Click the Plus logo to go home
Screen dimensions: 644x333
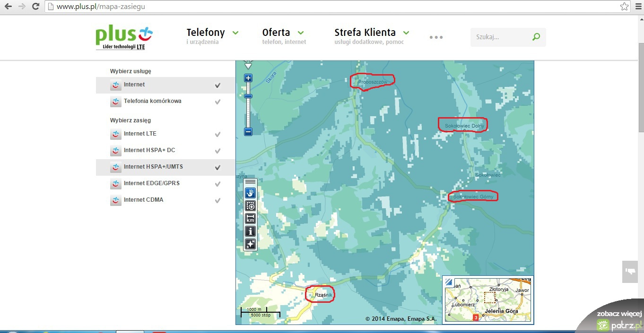coord(124,37)
